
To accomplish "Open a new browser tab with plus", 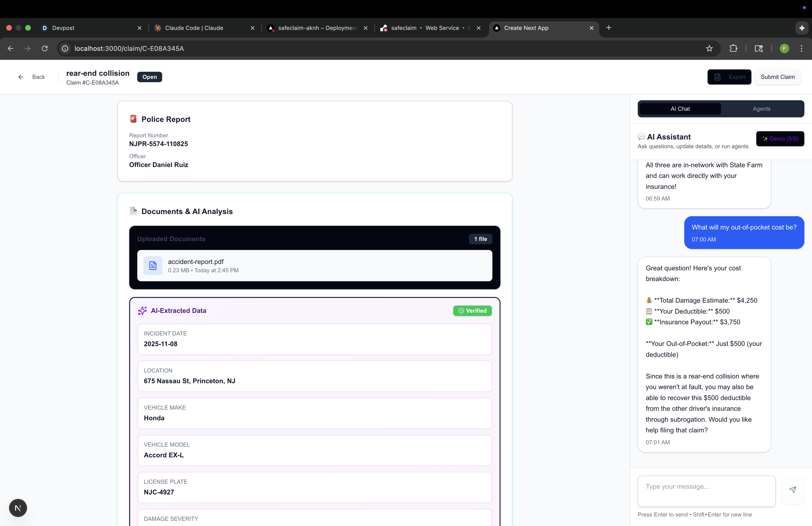I will [x=609, y=28].
